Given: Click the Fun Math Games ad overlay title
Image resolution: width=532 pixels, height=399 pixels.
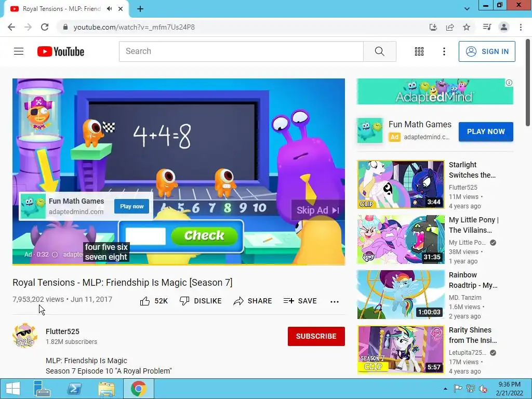Looking at the screenshot, I should click(x=76, y=201).
